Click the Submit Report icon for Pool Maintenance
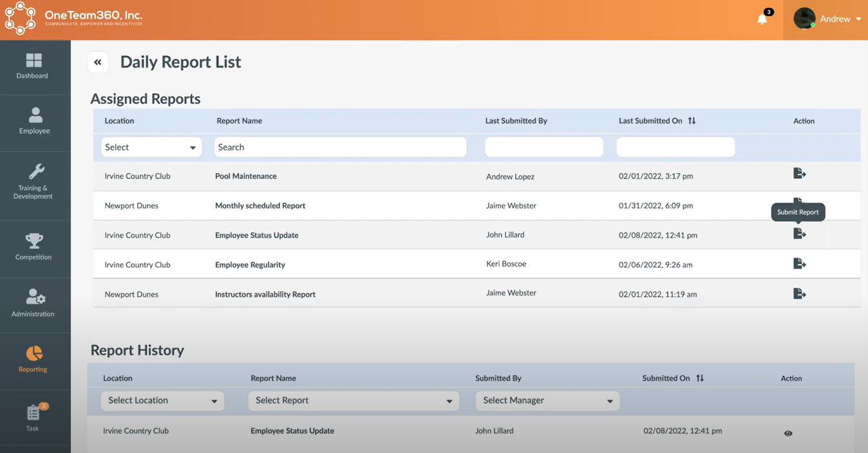The width and height of the screenshot is (868, 453). (799, 172)
